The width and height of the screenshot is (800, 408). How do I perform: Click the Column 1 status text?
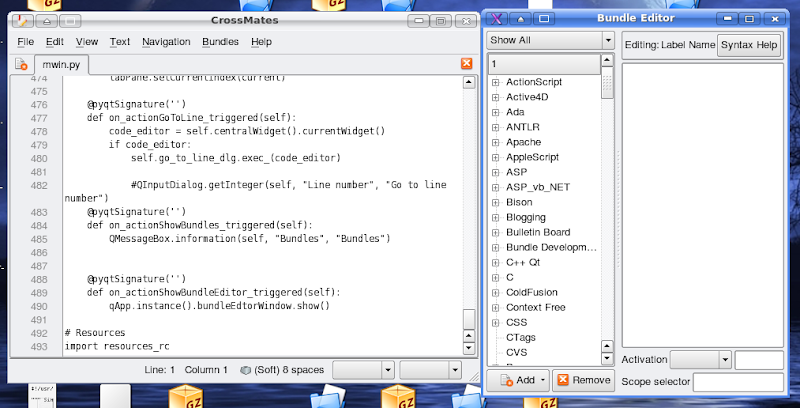point(206,370)
